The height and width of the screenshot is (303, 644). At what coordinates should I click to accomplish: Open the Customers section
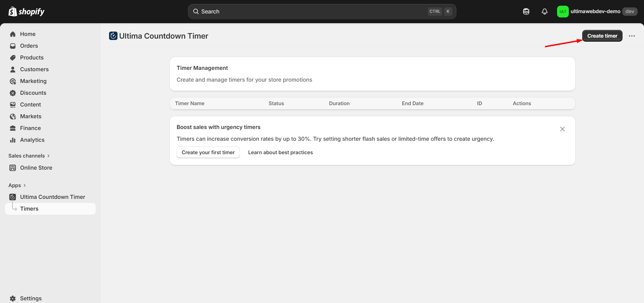50,69
